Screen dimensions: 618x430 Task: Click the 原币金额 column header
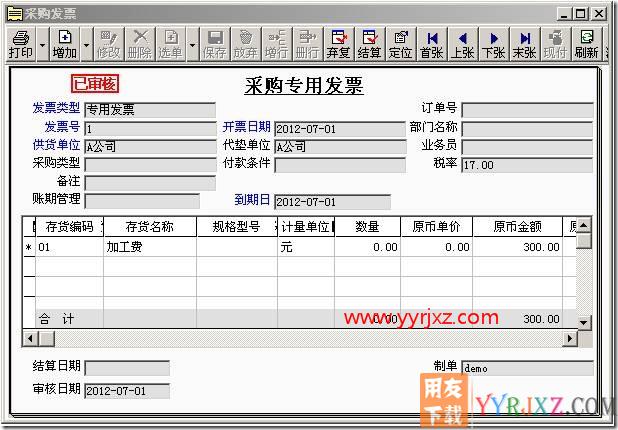[x=517, y=227]
